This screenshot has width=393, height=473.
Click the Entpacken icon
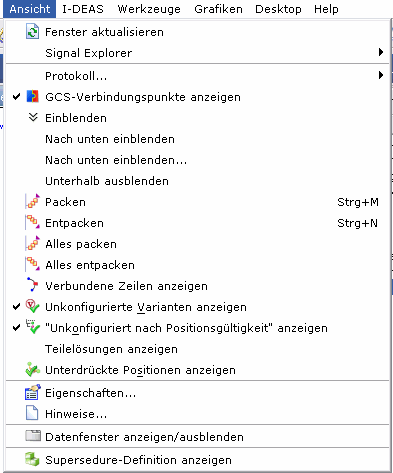pyautogui.click(x=32, y=223)
